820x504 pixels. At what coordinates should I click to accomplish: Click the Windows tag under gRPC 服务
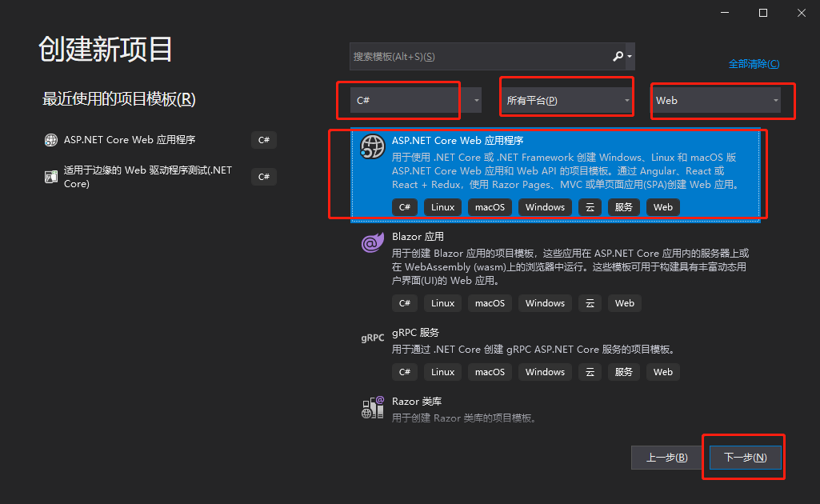(545, 371)
